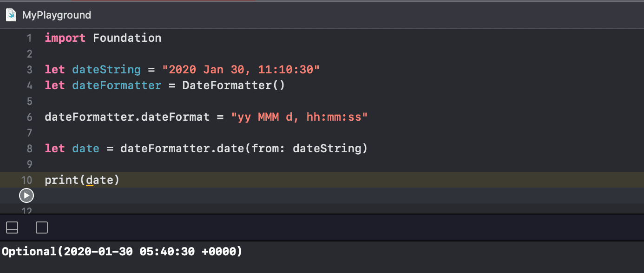644x273 pixels.
Task: Click the date variable on line 8
Action: click(85, 148)
